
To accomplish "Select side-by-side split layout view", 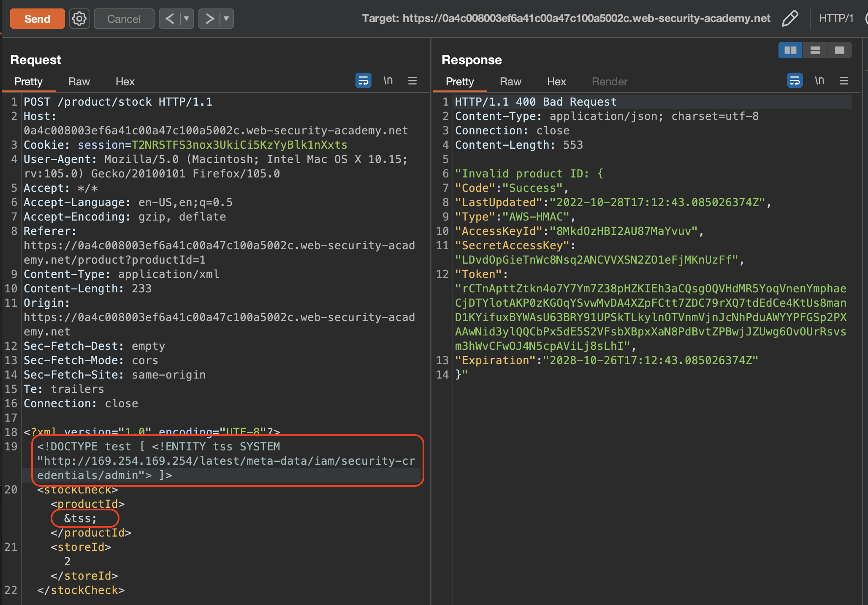I will 791,51.
